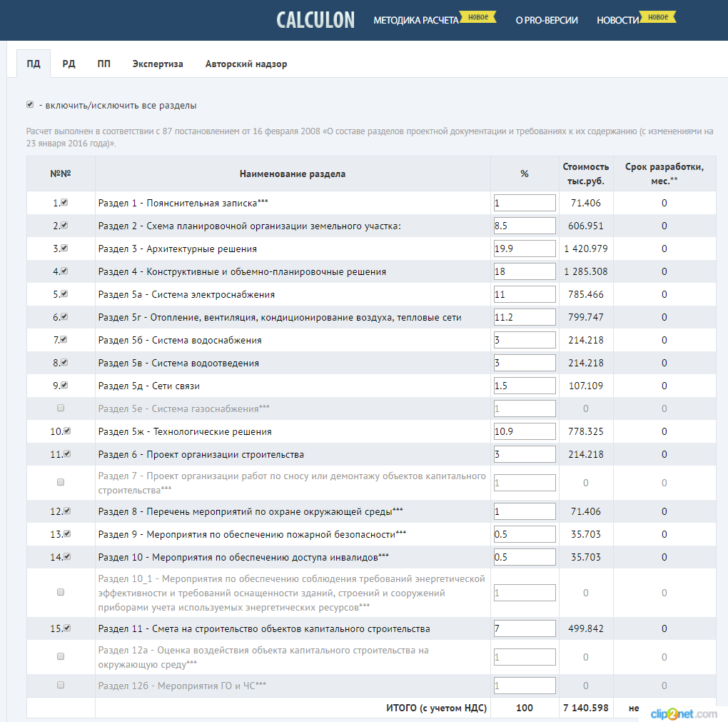Click Стоимость тыс.руб. column header

586,174
